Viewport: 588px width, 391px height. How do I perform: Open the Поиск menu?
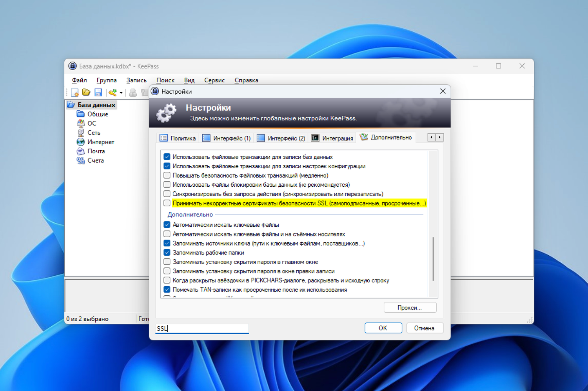click(165, 80)
